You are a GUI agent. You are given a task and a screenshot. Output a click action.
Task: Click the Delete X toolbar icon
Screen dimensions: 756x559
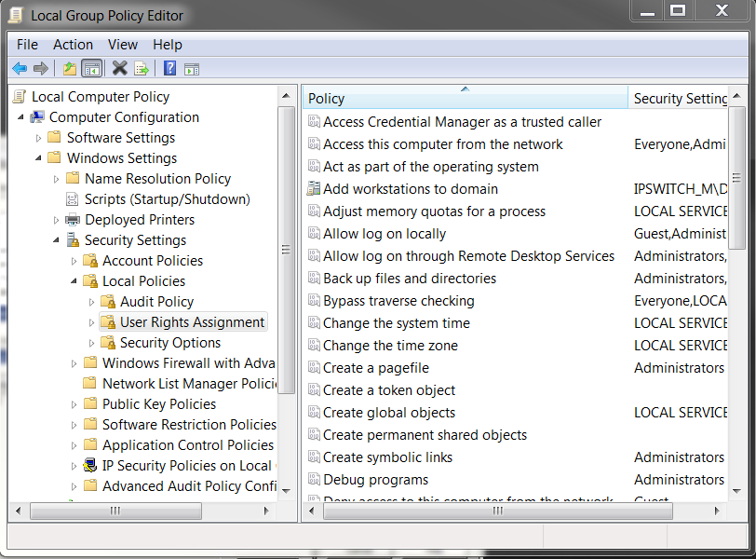tap(119, 69)
